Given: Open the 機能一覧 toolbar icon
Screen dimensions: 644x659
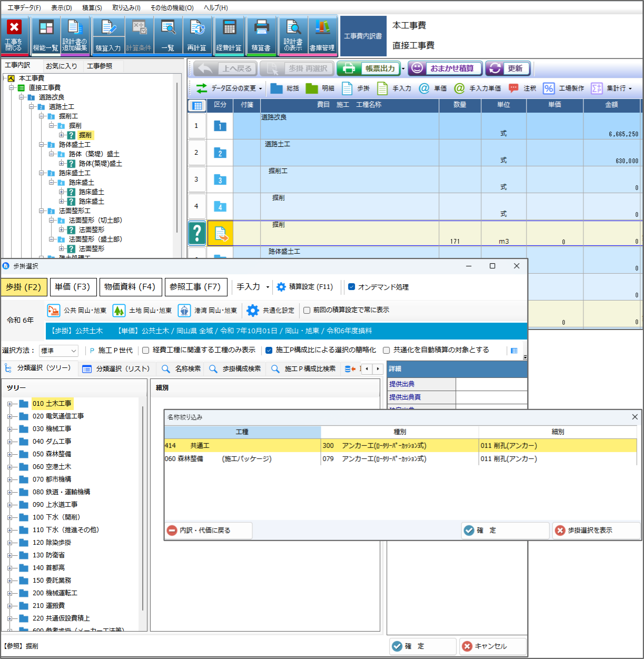Looking at the screenshot, I should click(46, 28).
